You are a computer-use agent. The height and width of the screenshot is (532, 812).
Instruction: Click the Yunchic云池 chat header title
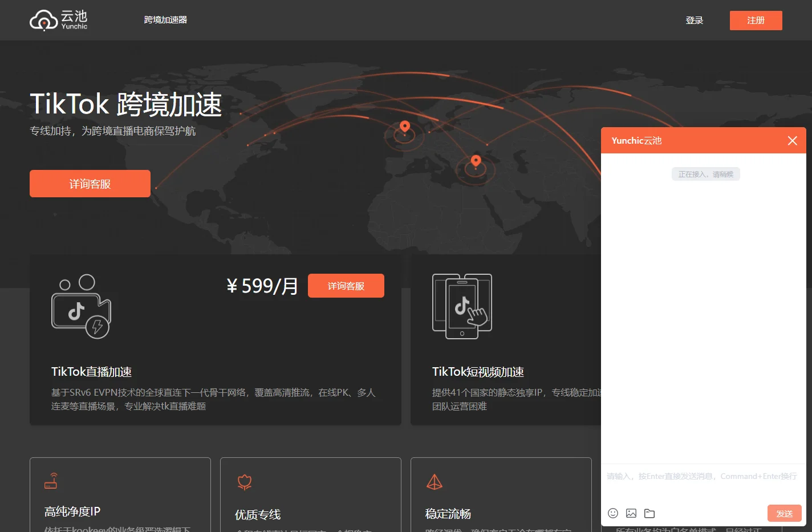pyautogui.click(x=636, y=141)
